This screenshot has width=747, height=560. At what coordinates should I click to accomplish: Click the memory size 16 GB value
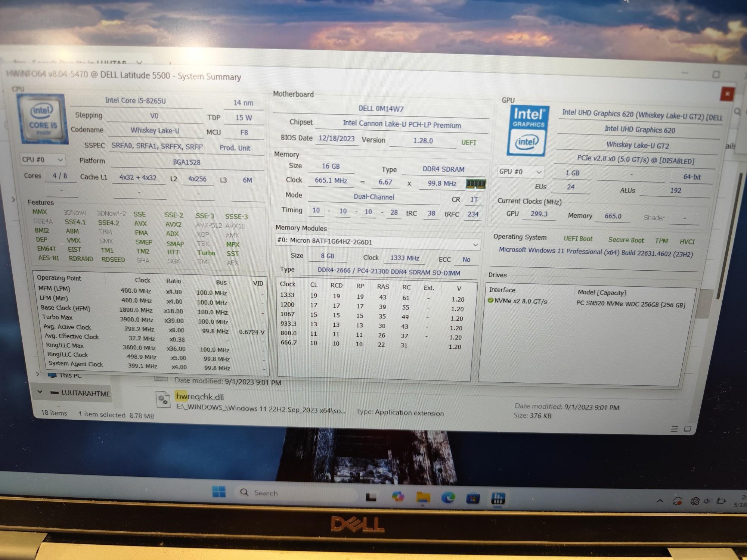click(x=331, y=166)
